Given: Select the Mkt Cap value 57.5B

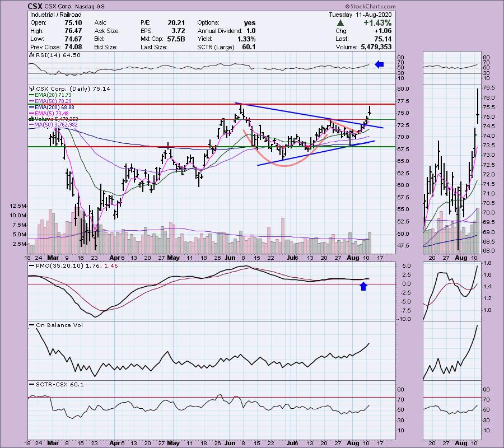Looking at the screenshot, I should click(176, 39).
